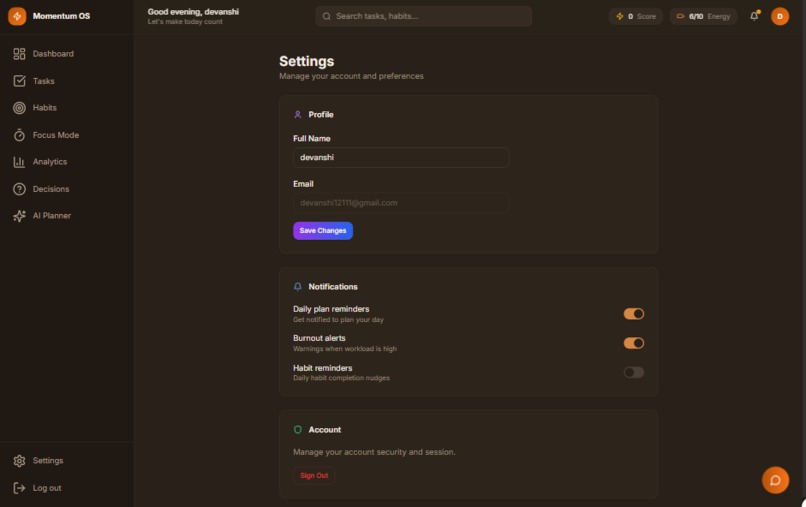Click the Decisions question mark icon

click(x=19, y=189)
